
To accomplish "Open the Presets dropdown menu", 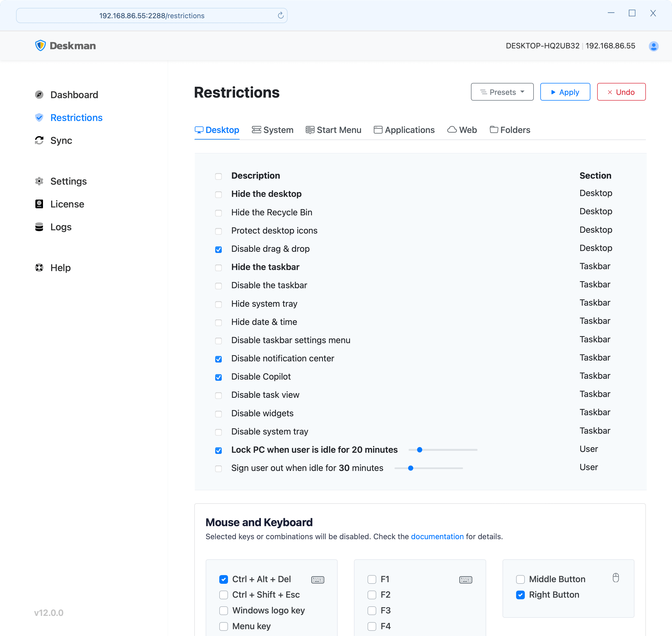I will click(502, 92).
